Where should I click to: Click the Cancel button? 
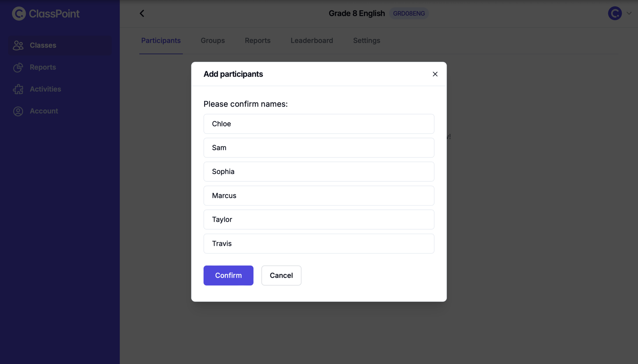click(281, 275)
